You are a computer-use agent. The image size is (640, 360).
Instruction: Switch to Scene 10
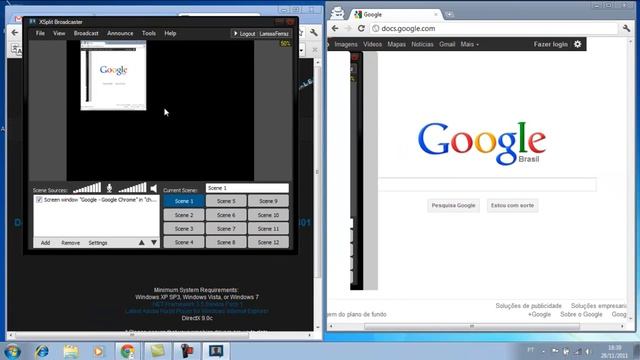pos(268,215)
